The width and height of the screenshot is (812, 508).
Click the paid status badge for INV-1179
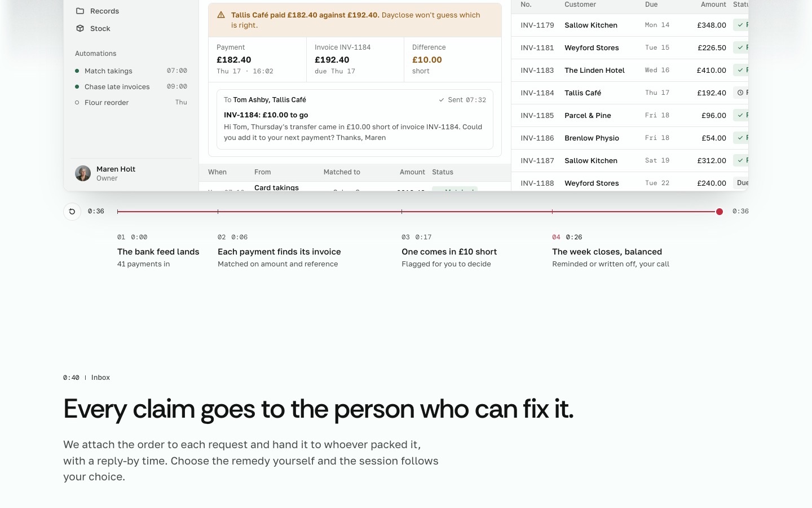(x=741, y=25)
